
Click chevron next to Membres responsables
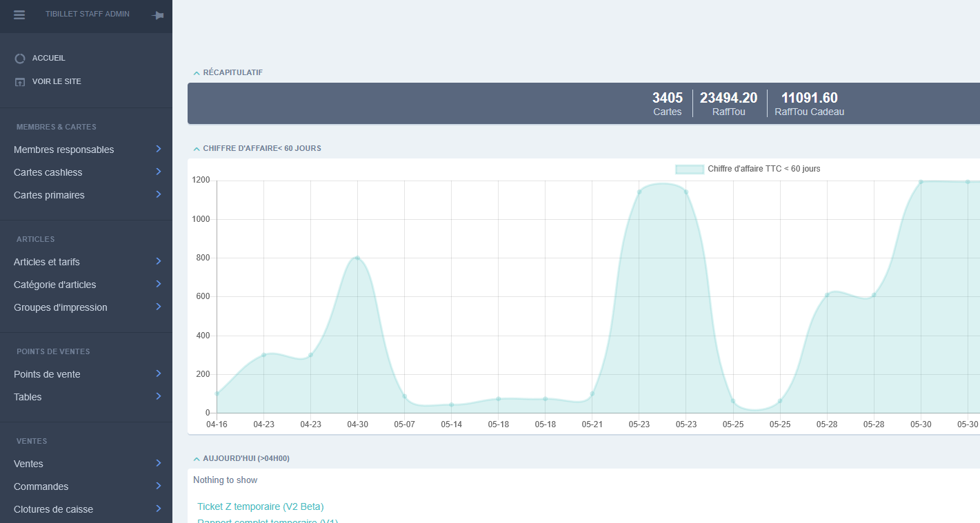pos(158,149)
